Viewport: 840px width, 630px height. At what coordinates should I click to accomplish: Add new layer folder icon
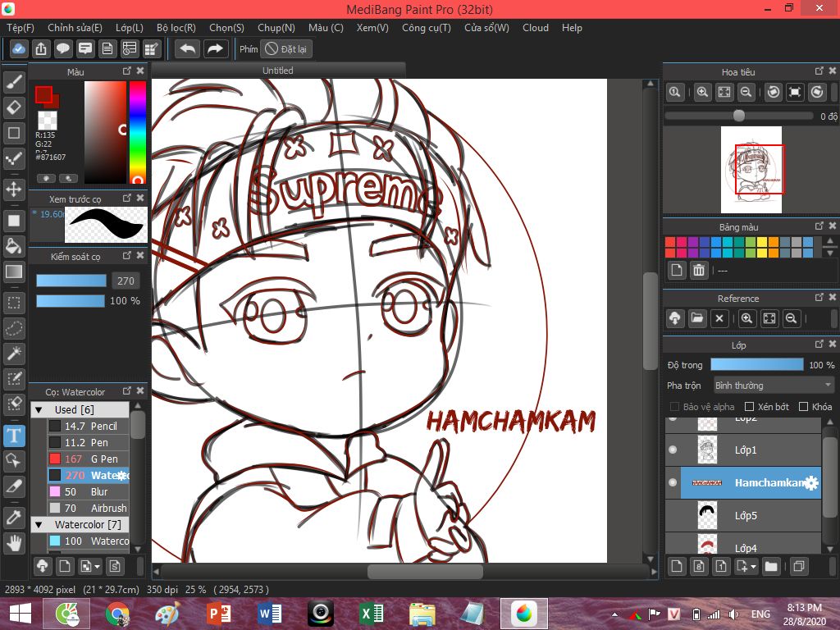click(x=771, y=566)
